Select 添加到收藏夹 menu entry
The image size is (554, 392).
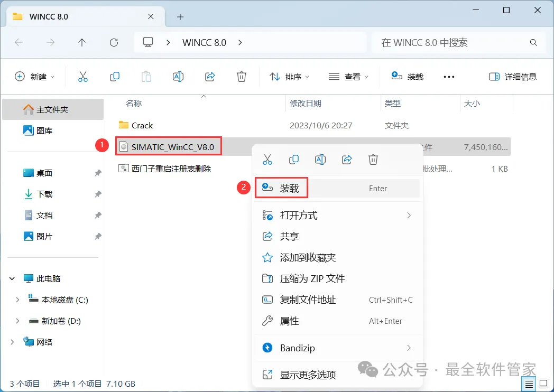(x=337, y=257)
